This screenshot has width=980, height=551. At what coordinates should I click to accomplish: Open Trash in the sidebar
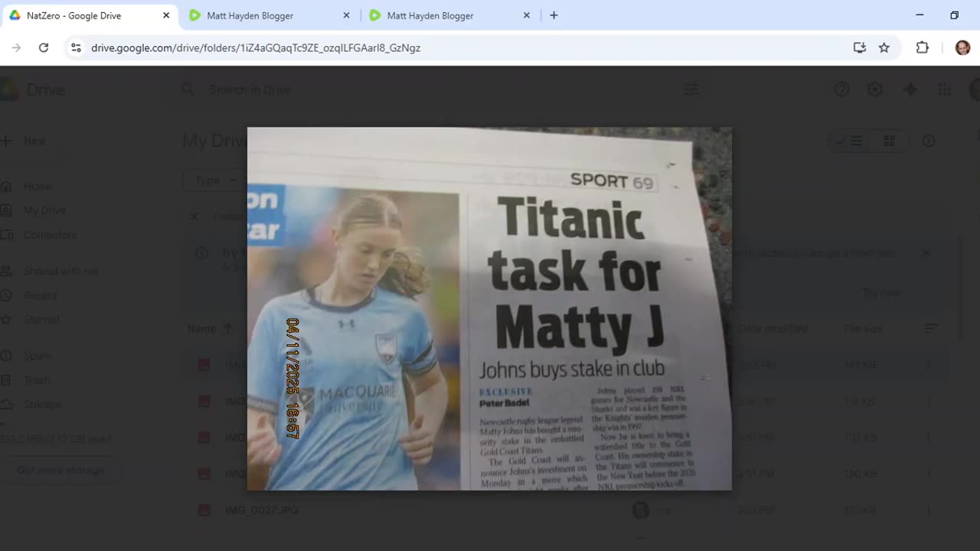pos(37,380)
